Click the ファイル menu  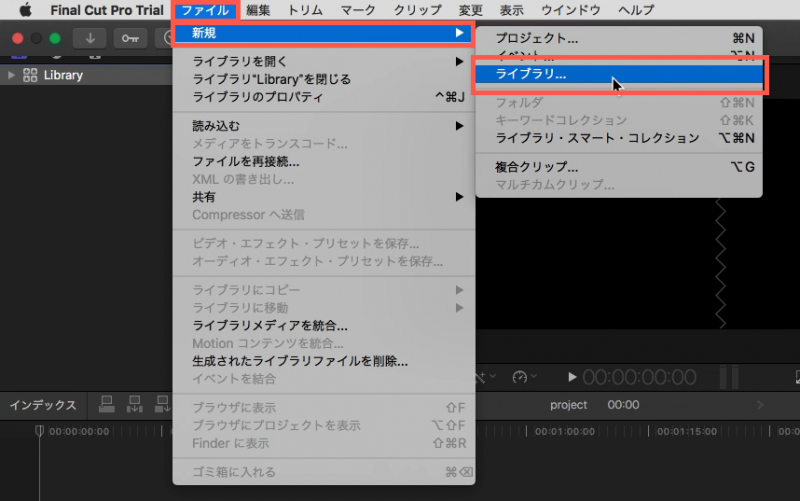[x=205, y=10]
